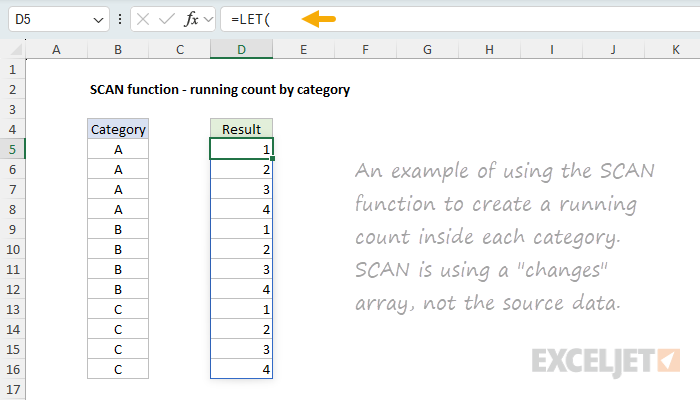Click the Category header cell
Screen dimensions: 700x400
(118, 129)
